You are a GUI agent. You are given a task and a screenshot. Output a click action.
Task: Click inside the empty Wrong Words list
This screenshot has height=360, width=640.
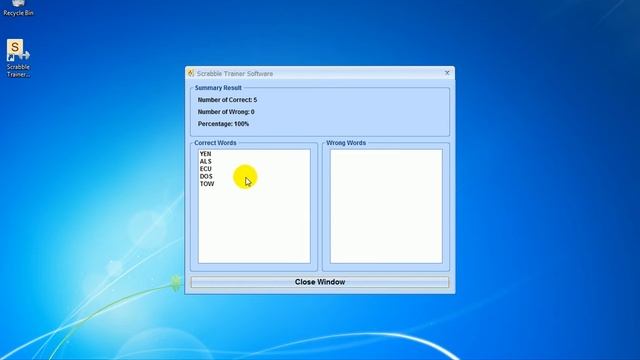386,206
